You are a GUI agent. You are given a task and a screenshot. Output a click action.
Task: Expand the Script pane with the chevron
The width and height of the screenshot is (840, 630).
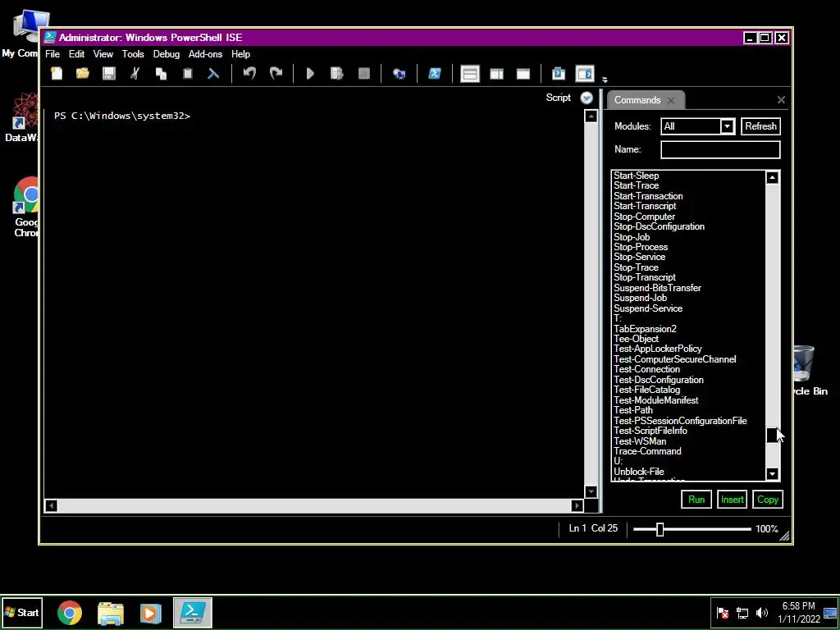click(587, 98)
